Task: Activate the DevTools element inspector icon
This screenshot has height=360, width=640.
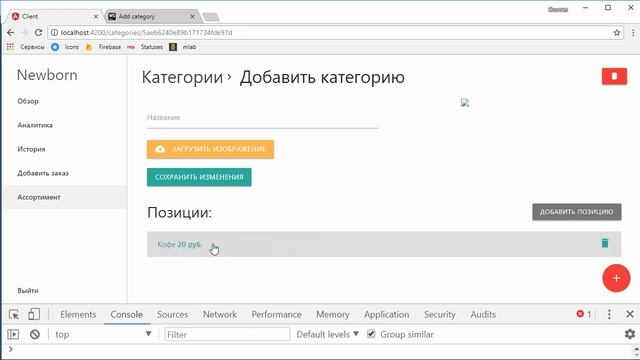Action: point(13,314)
